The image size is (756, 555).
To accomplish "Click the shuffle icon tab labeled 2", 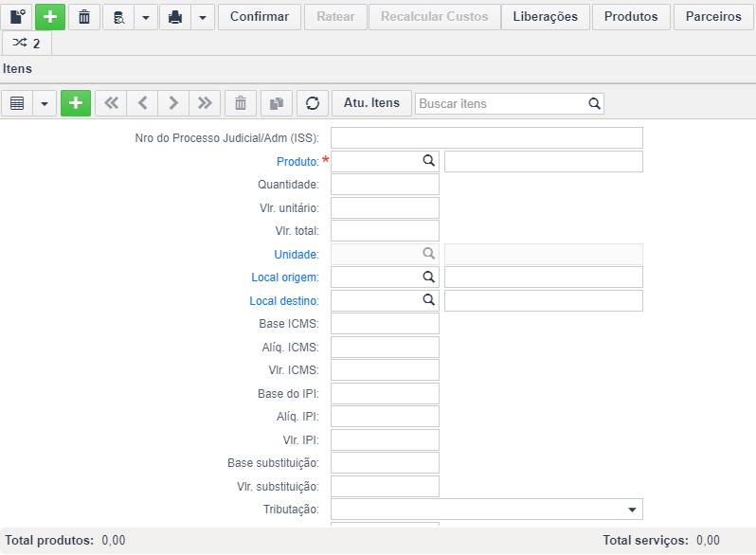I will click(27, 44).
